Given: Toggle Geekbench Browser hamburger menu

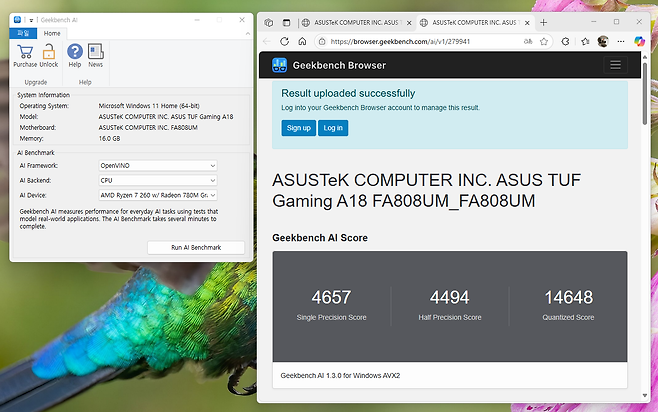Looking at the screenshot, I should pyautogui.click(x=614, y=65).
